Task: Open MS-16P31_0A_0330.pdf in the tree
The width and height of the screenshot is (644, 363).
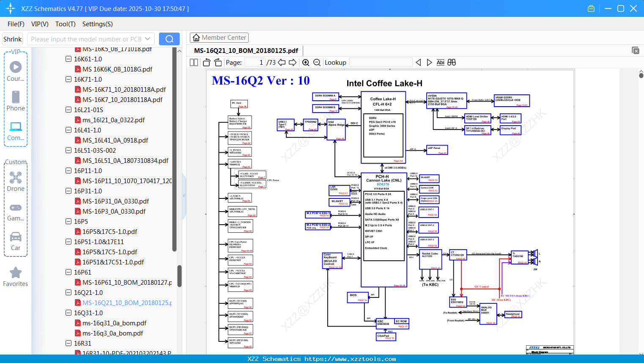Action: pyautogui.click(x=115, y=201)
